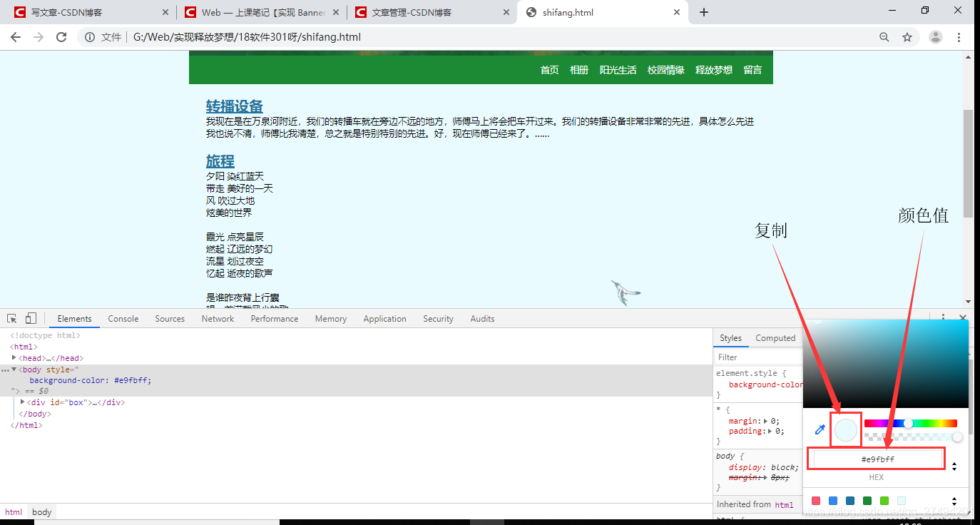Open the 校园情缘 navigation link
Screen dimensions: 980x525
coord(665,70)
